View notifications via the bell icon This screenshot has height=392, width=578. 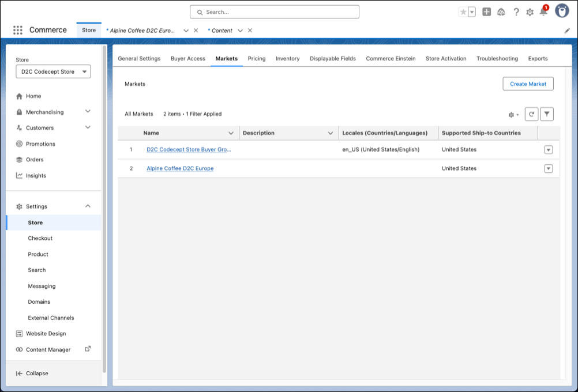click(x=543, y=12)
